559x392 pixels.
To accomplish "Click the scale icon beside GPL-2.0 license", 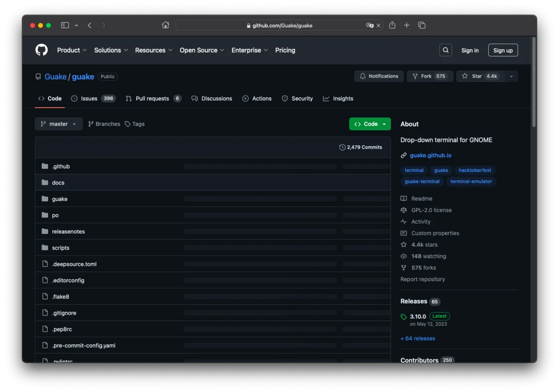I will coord(404,210).
